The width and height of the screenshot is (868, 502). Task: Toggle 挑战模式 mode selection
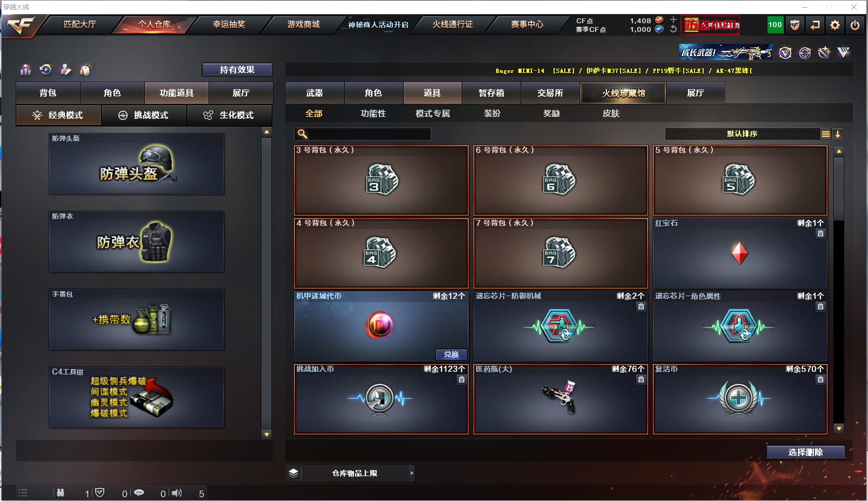pos(144,115)
